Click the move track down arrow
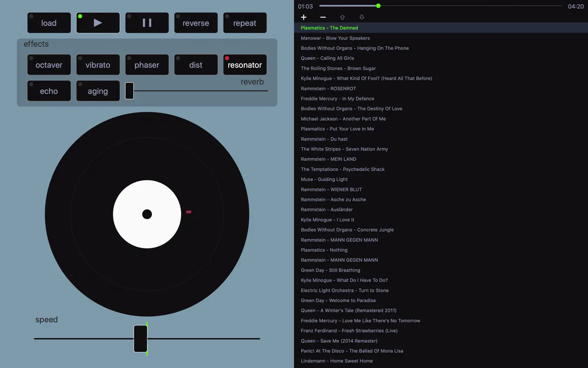The image size is (588, 368). 362,17
